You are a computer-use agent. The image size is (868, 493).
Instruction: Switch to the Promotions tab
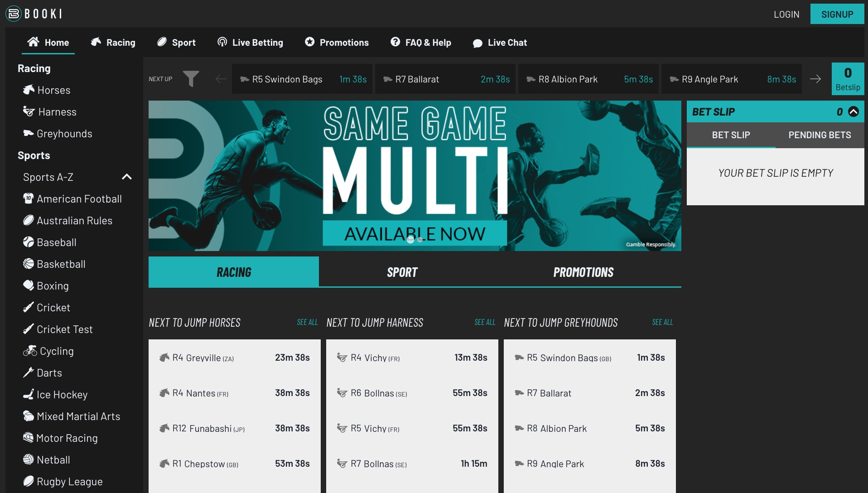point(583,272)
